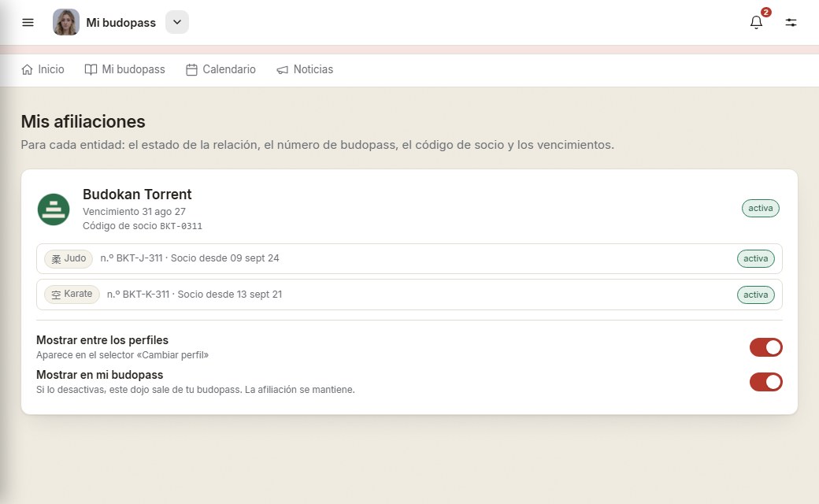Click the Budokan Torrent activa badge

(761, 208)
